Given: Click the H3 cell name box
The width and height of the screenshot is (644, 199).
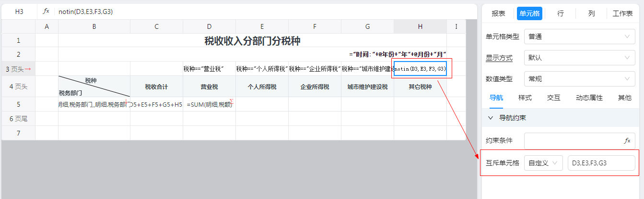Looking at the screenshot, I should click(x=19, y=12).
